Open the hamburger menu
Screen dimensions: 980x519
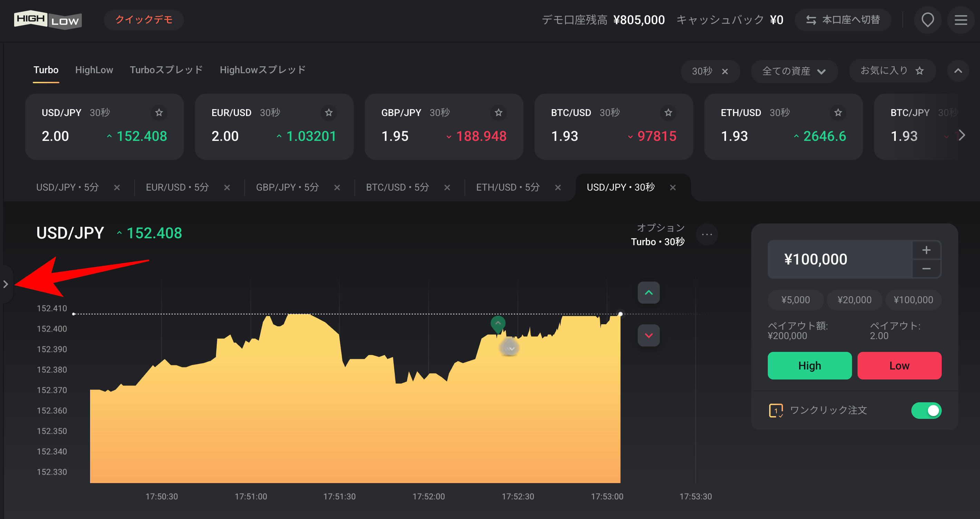point(961,20)
